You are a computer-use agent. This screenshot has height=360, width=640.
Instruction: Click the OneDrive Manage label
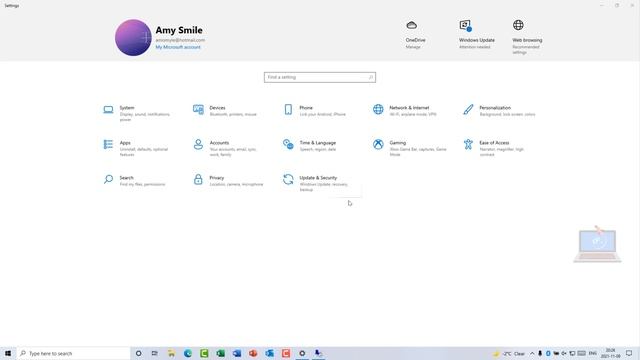413,47
